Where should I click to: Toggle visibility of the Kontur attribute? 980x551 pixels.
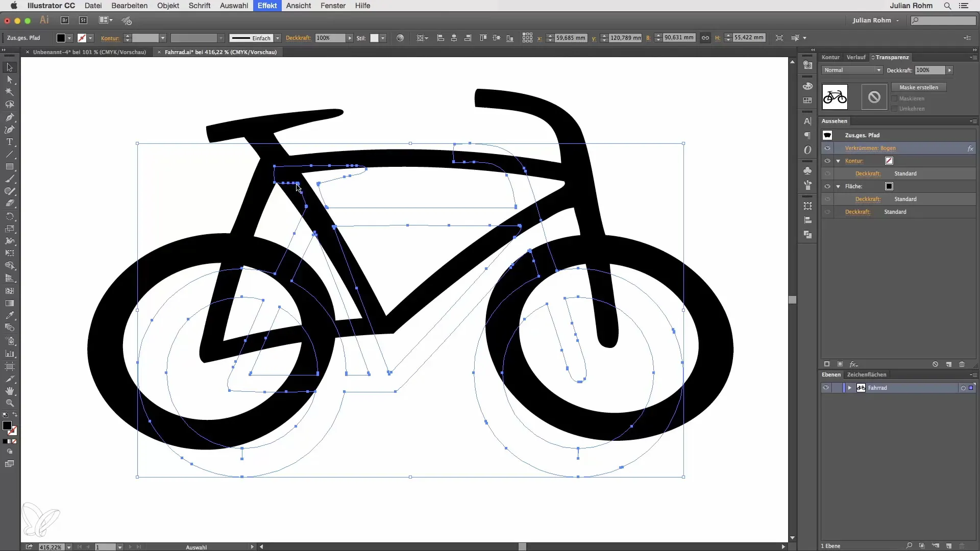827,161
